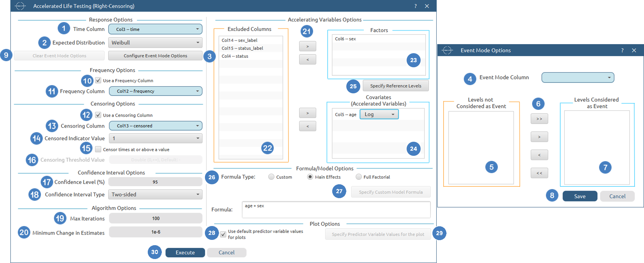
Task: Remove selected column from Covariates with < button
Action: point(308,126)
